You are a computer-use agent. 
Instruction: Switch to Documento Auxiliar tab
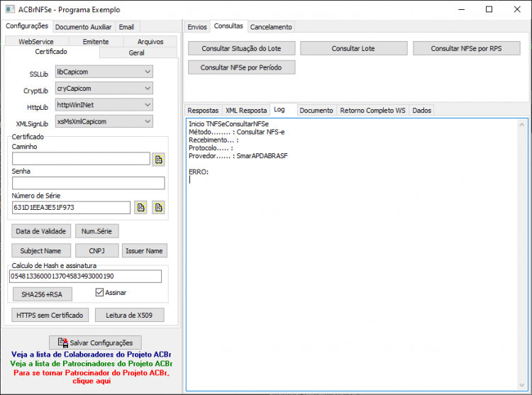point(83,27)
